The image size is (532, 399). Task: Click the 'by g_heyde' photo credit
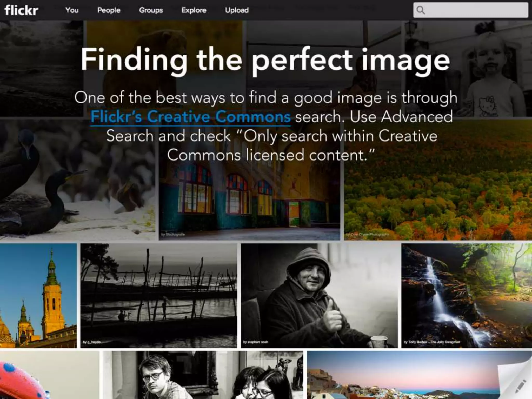(x=92, y=342)
